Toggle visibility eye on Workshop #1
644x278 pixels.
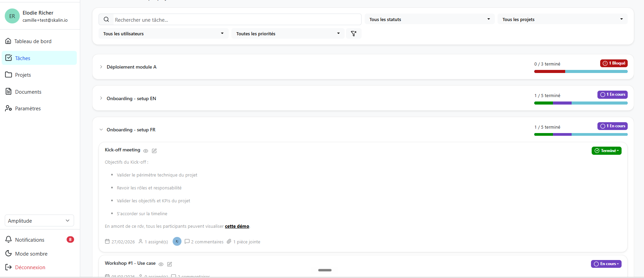(161, 264)
